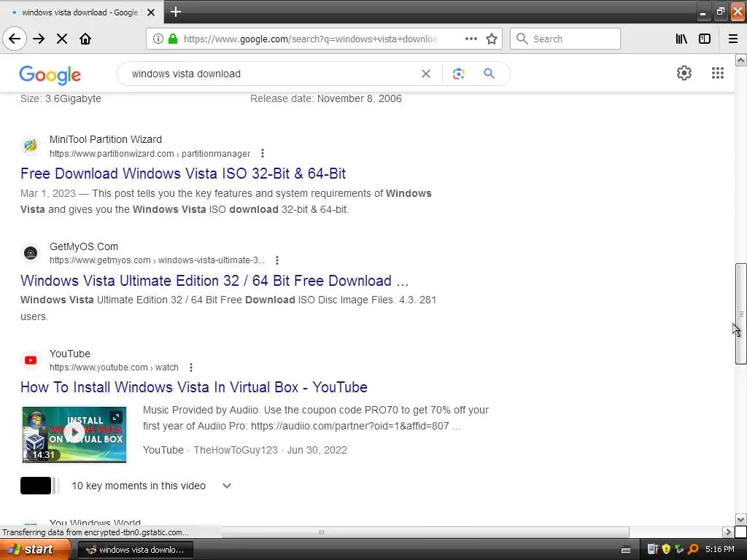Search by image with Google Lens
This screenshot has height=560, width=747.
pyautogui.click(x=458, y=74)
